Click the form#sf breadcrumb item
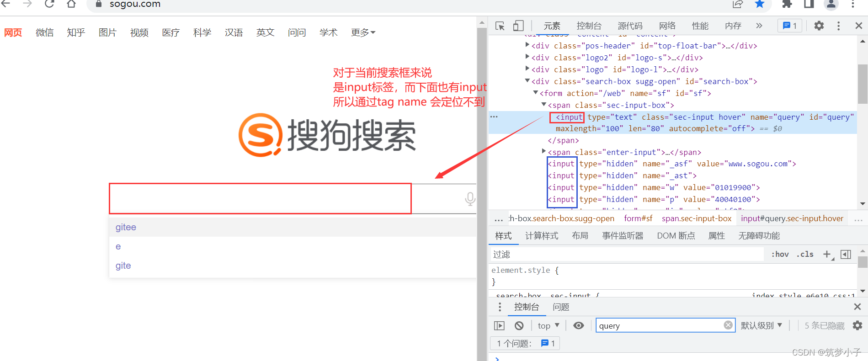The width and height of the screenshot is (868, 361). coord(638,218)
